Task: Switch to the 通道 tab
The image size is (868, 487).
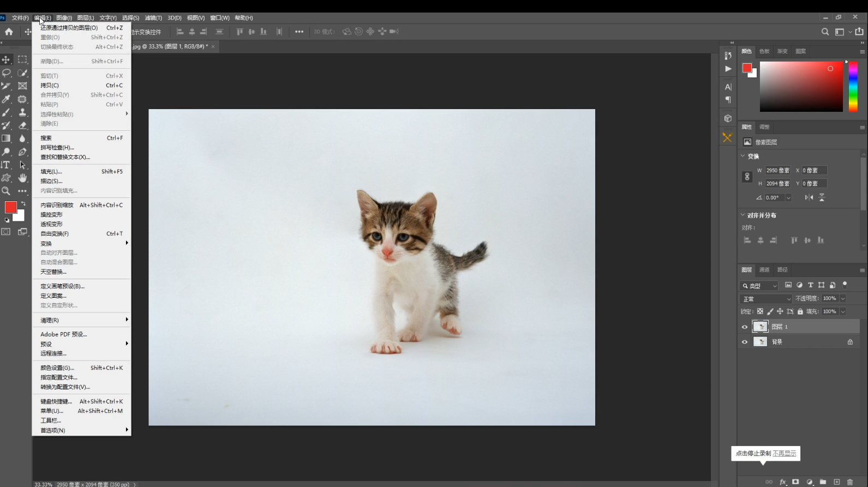Action: [x=764, y=269]
